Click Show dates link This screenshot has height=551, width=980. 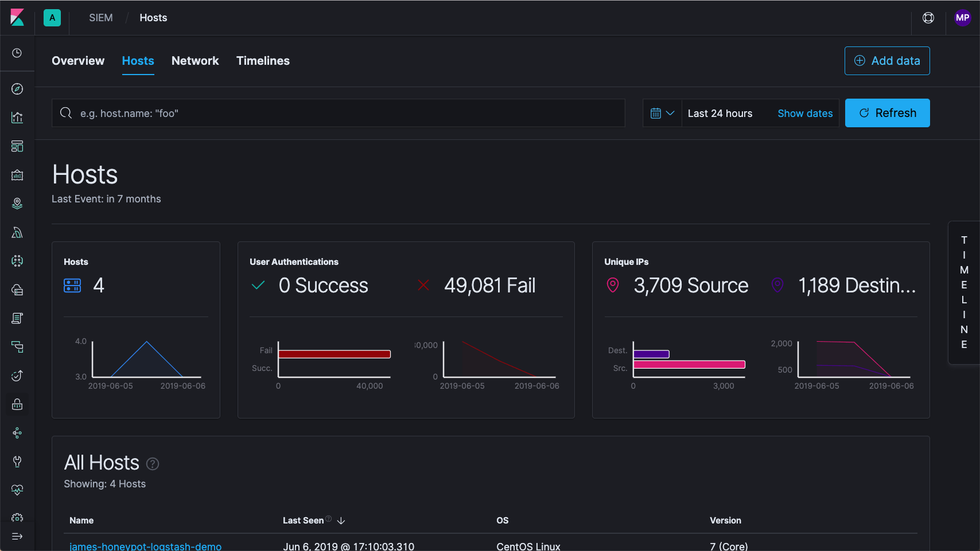tap(805, 114)
